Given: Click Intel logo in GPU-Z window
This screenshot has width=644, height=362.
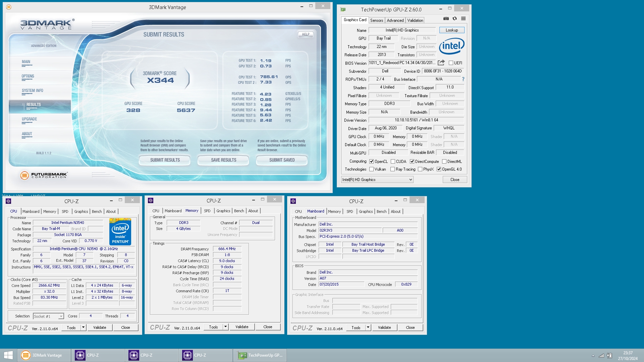Looking at the screenshot, I should pyautogui.click(x=451, y=46).
